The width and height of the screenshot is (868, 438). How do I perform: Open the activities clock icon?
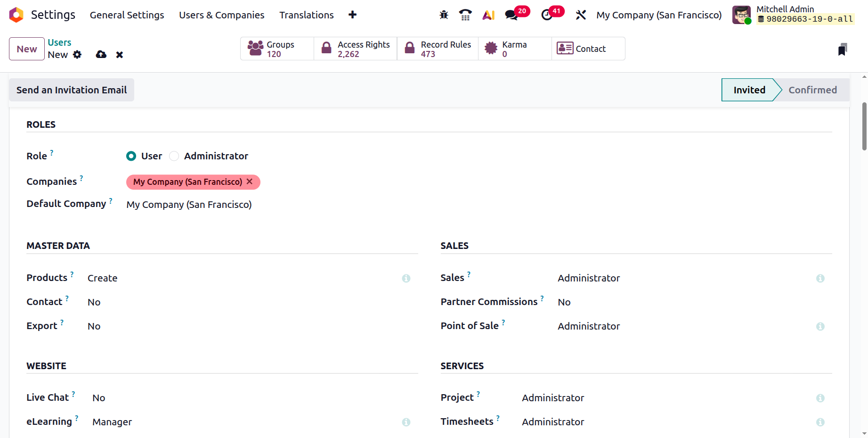pyautogui.click(x=547, y=15)
